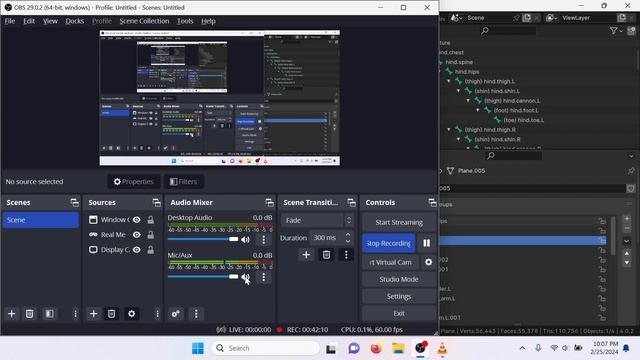Add a new scene transition
This screenshot has width=640, height=360.
(x=306, y=255)
